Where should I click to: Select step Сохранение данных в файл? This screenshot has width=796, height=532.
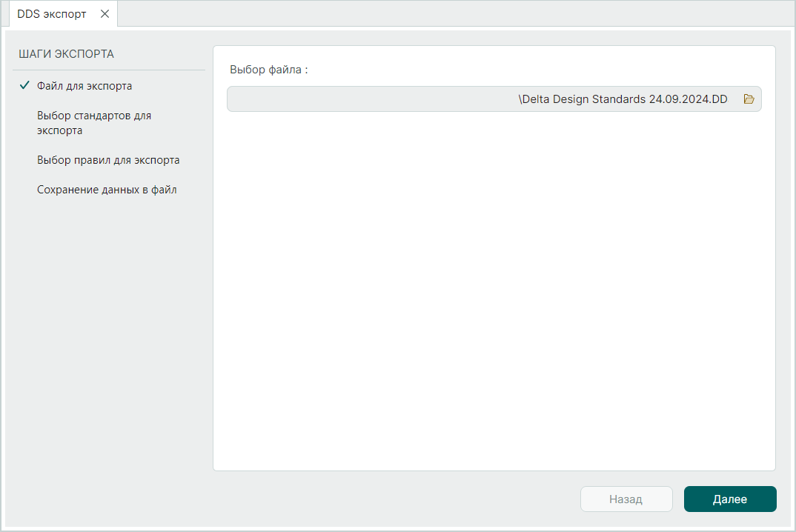point(107,190)
